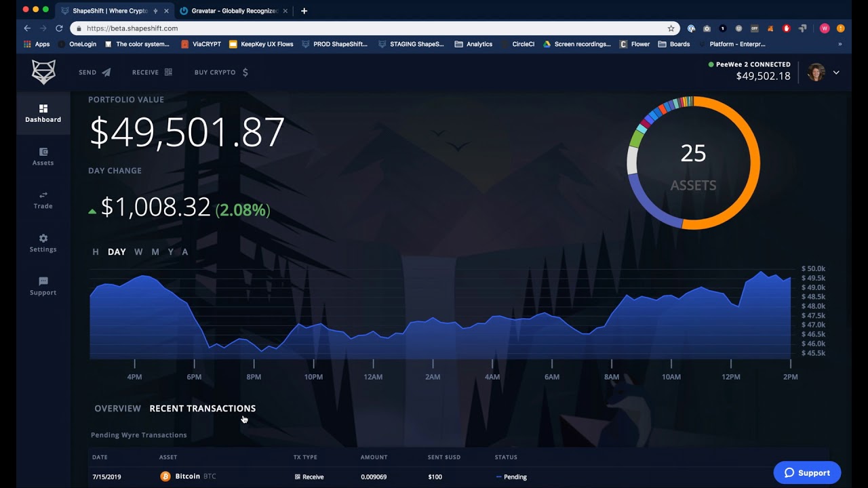The height and width of the screenshot is (488, 868).
Task: Open the OneLogin bookmark
Action: click(77, 44)
